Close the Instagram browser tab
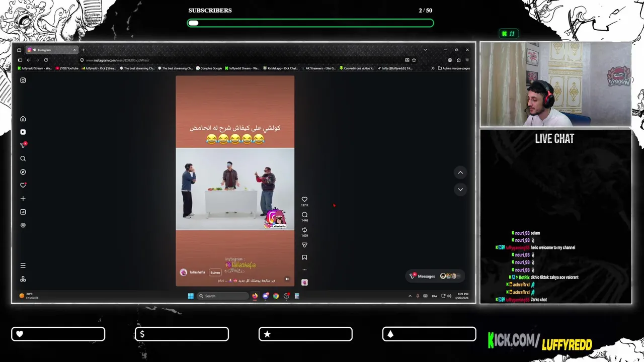This screenshot has height=362, width=644. click(74, 50)
